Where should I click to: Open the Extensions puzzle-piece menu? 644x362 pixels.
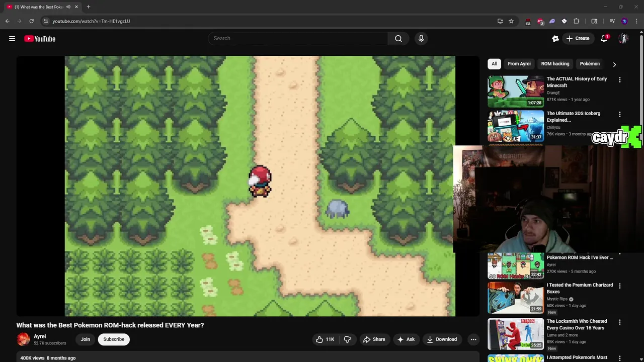tap(577, 21)
